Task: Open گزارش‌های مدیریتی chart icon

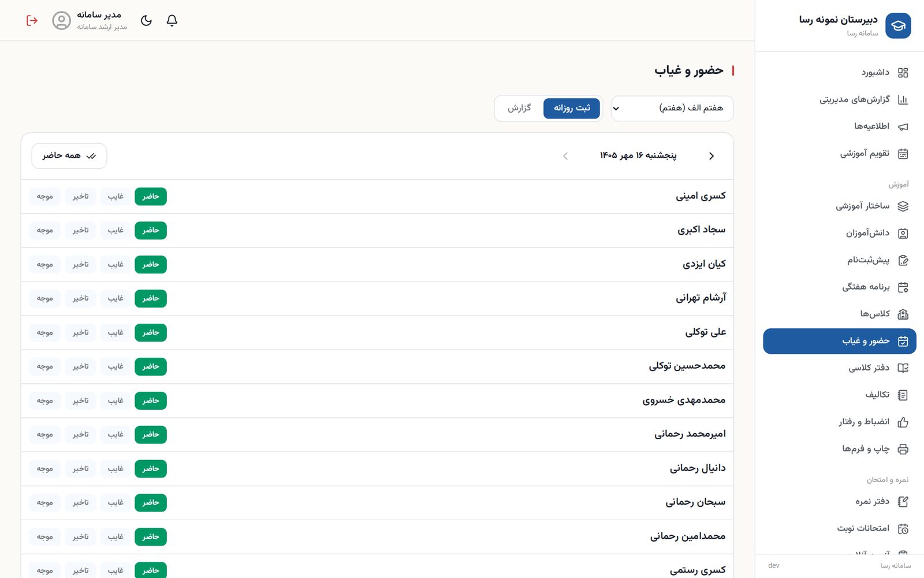Action: click(903, 99)
